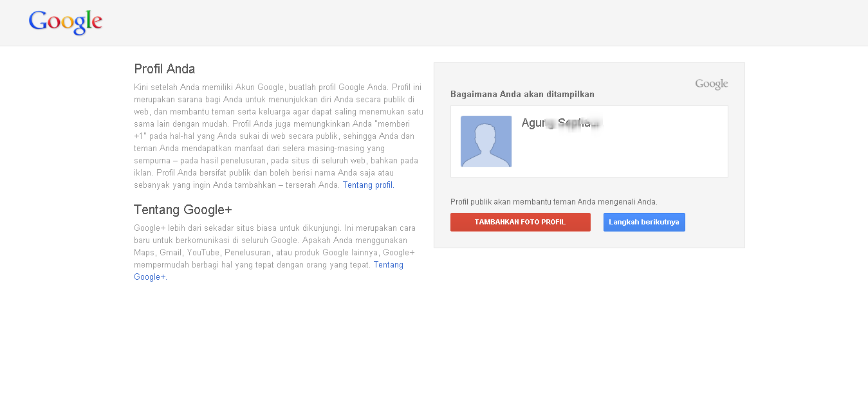868x418 pixels.
Task: Click the profile display name in the card
Action: 560,123
